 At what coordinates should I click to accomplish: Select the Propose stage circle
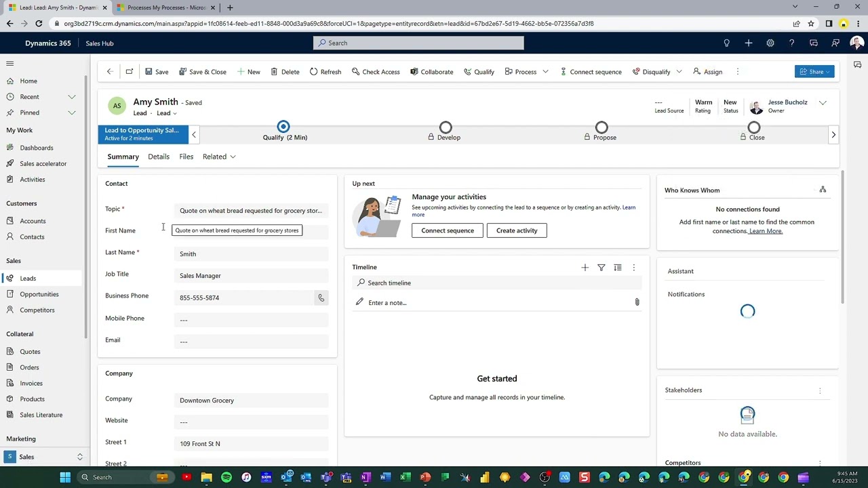click(601, 127)
